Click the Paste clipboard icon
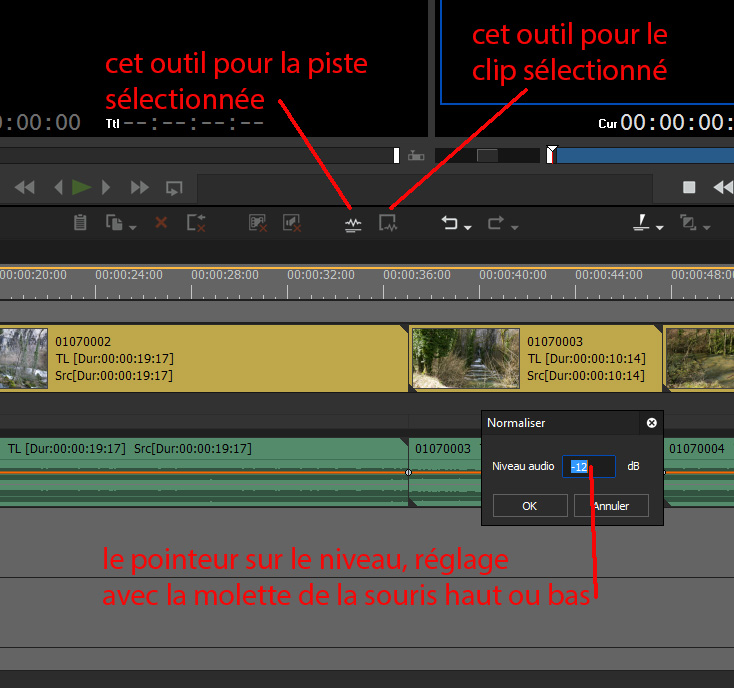This screenshot has height=688, width=734. tap(80, 222)
